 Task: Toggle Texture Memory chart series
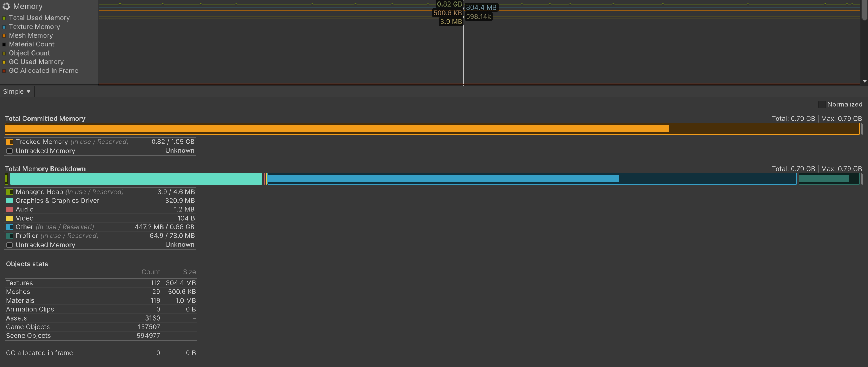point(4,27)
